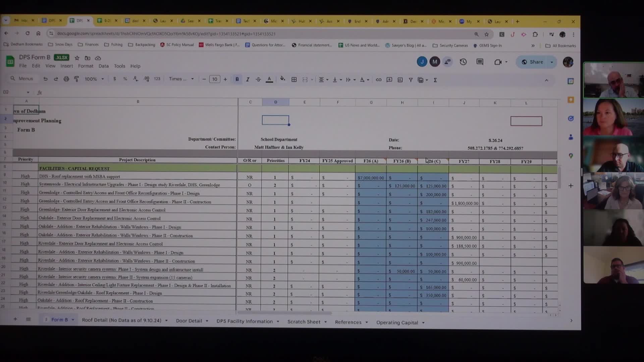Open the Format menu
Screen dimensions: 644x362
(86, 66)
